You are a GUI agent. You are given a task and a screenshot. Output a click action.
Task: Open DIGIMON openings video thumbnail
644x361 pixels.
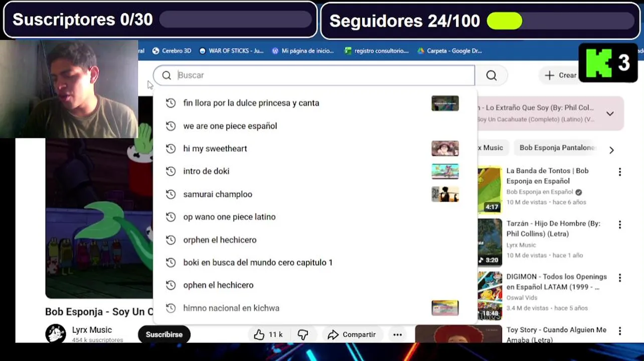tap(490, 295)
